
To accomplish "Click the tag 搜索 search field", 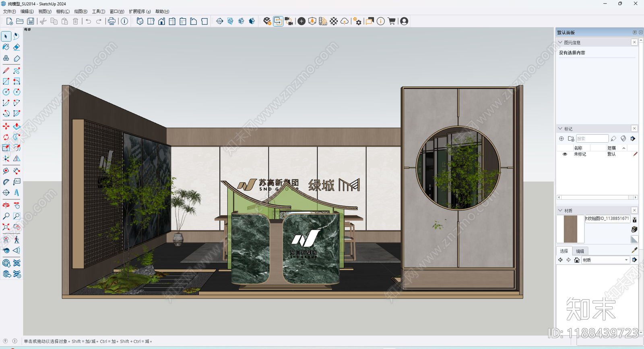I will click(592, 139).
